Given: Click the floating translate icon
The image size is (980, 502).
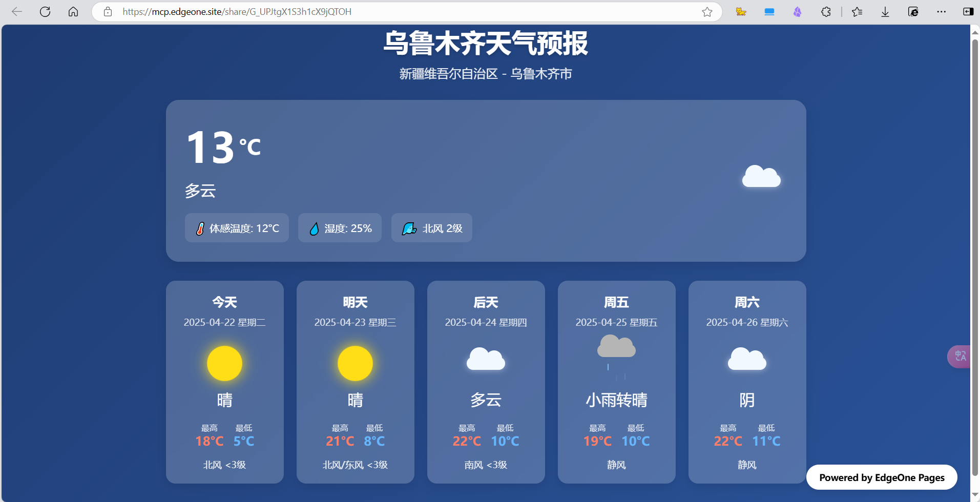Looking at the screenshot, I should click(960, 356).
